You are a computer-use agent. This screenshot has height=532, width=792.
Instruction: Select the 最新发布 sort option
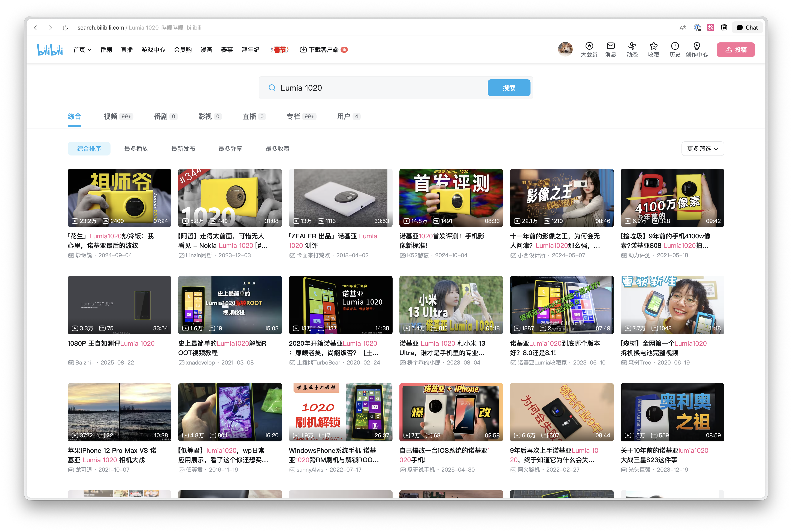point(183,149)
